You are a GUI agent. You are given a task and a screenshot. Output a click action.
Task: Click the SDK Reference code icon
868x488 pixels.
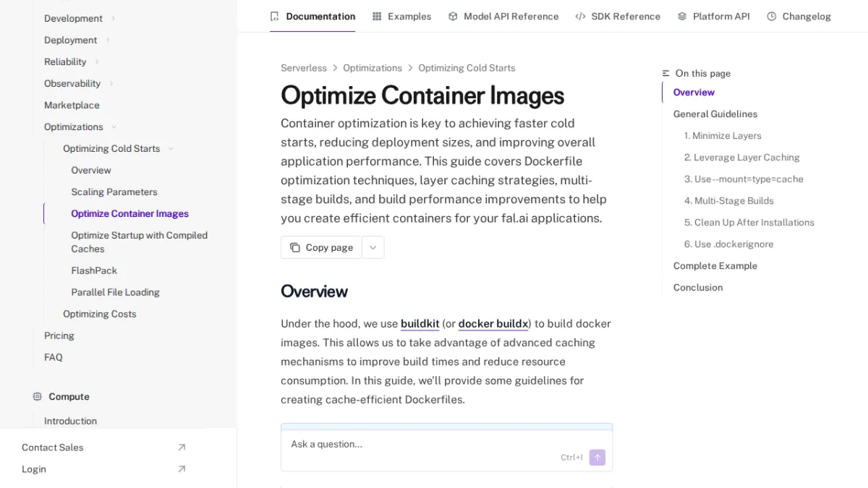(x=580, y=16)
